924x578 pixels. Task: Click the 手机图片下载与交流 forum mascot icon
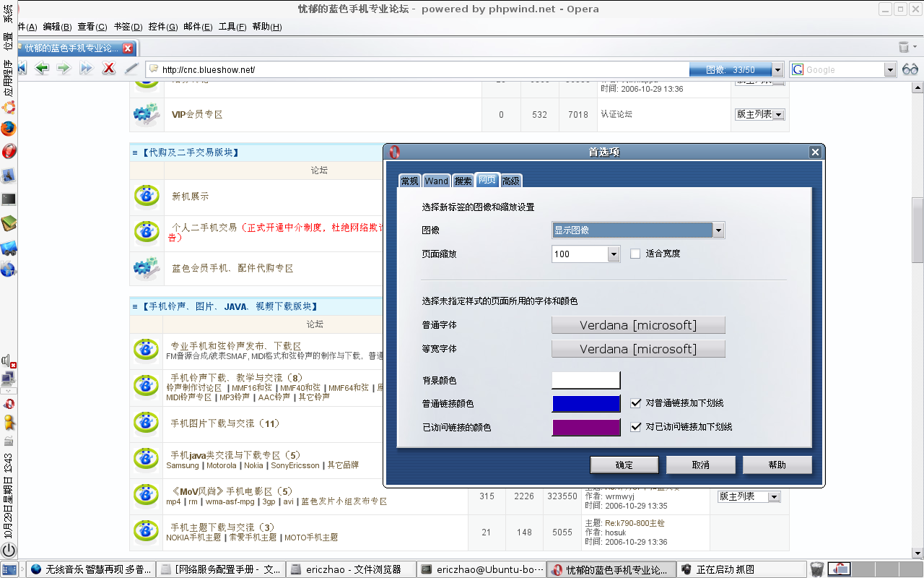tap(147, 423)
